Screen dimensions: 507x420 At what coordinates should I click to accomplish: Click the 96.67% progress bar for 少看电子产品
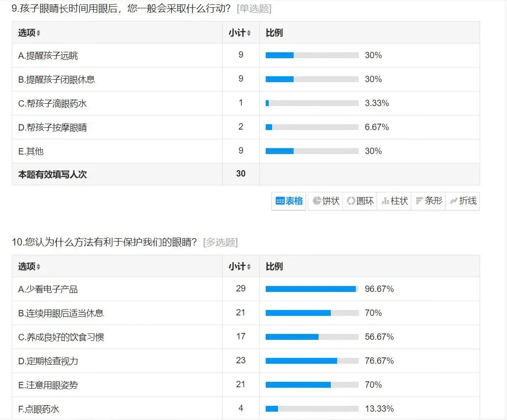[312, 289]
